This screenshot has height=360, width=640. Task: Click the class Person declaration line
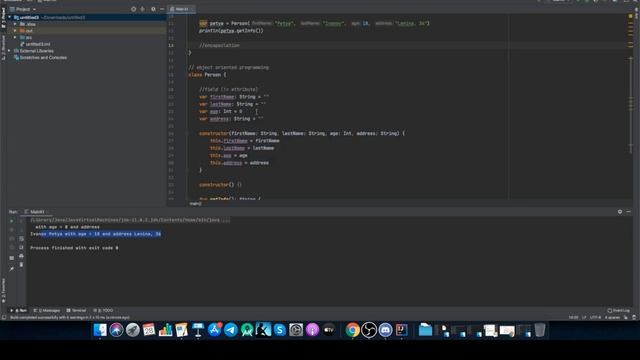(207, 75)
